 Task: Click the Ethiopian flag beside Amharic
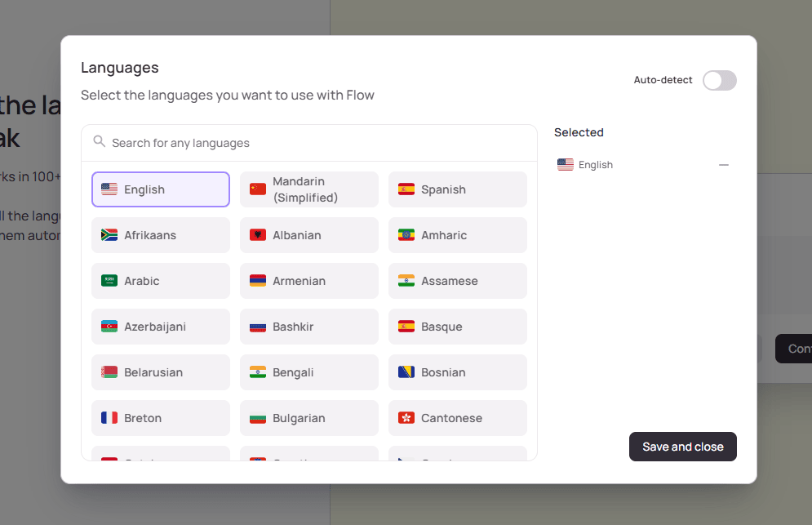point(406,235)
